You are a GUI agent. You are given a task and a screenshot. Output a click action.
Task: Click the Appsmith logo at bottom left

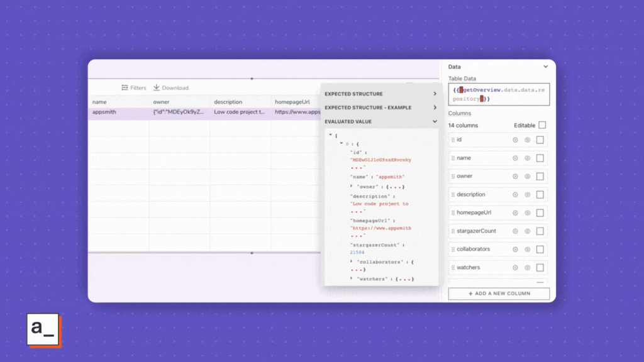tap(43, 329)
